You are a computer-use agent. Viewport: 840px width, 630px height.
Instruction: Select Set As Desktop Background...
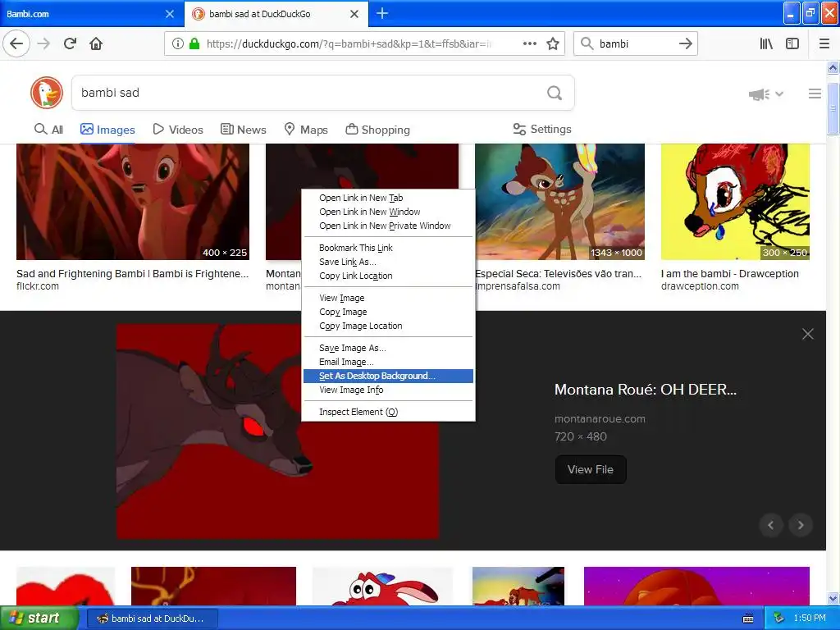point(388,376)
